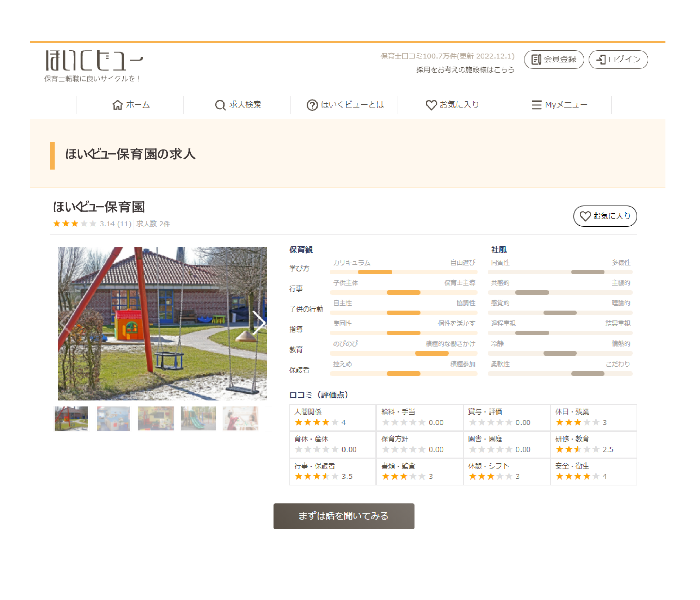
Task: Click the 給料・手当 rating stars
Action: point(404,422)
